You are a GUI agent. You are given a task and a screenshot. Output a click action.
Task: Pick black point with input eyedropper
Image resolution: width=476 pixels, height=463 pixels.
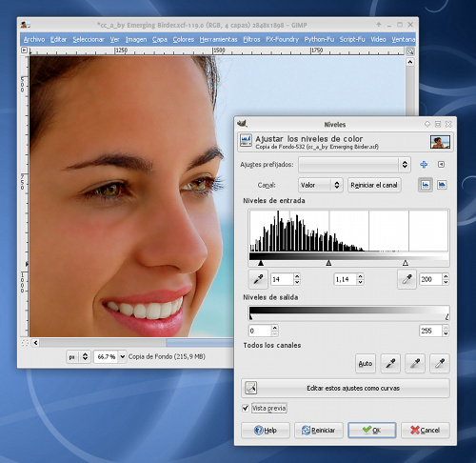click(258, 279)
